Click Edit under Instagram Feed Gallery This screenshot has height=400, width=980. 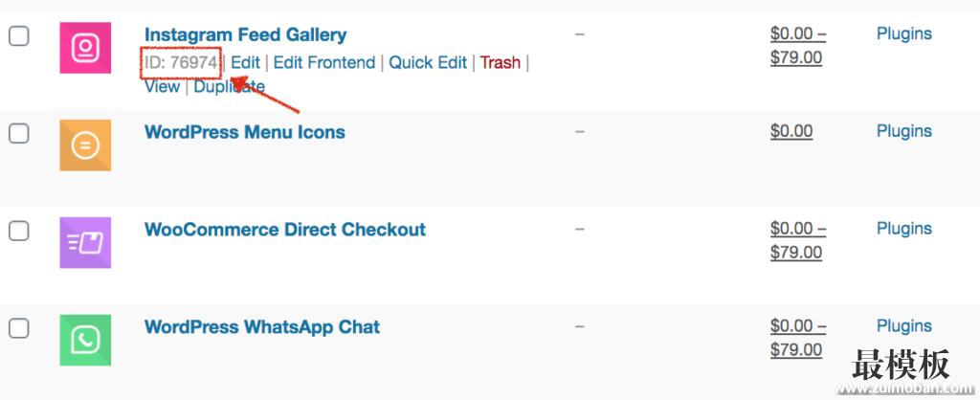click(x=246, y=62)
